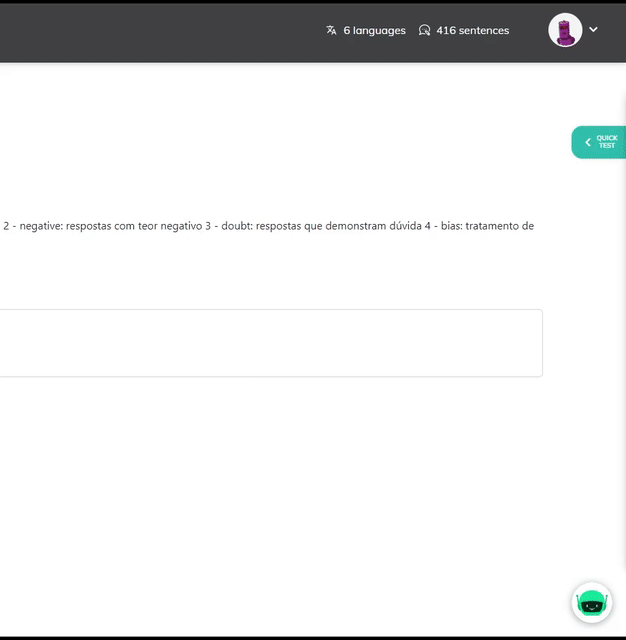This screenshot has width=626, height=640.
Task: Expand the account dropdown chevron
Action: click(x=593, y=29)
